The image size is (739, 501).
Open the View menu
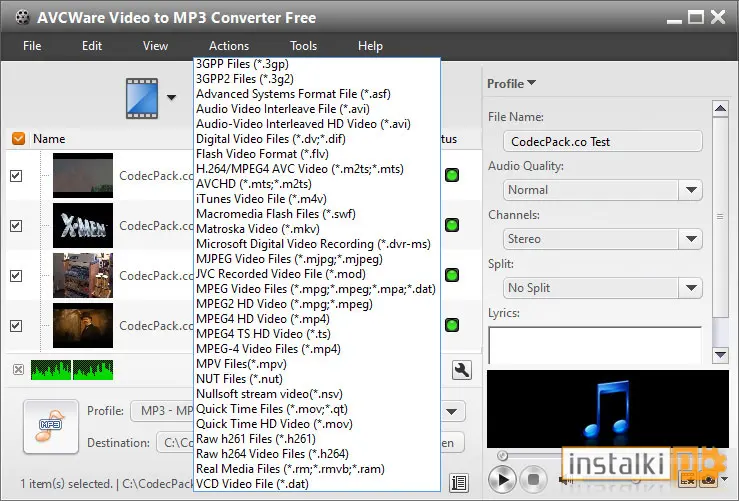point(155,46)
